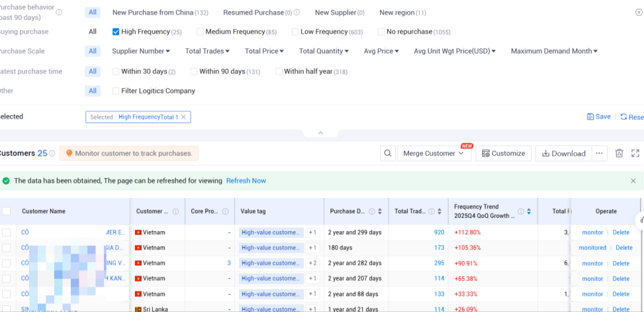644x312 pixels.
Task: Select New Supplier filter option
Action: pos(340,13)
